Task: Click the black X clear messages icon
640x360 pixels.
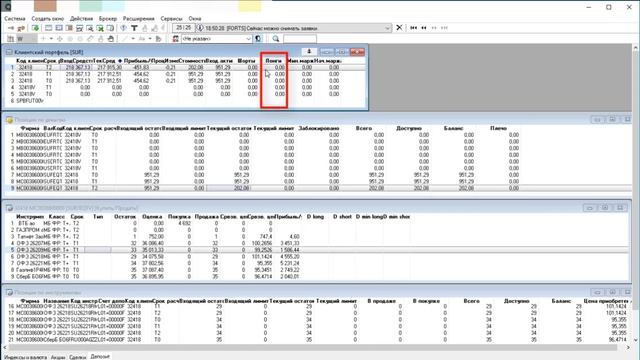Action: (x=399, y=28)
